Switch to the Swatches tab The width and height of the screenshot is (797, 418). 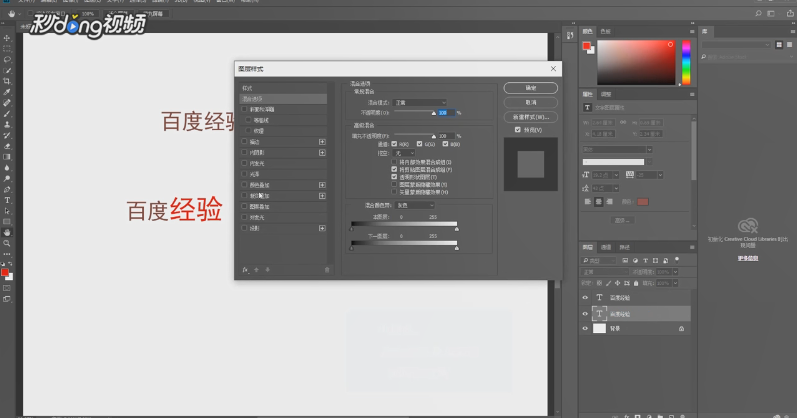[x=605, y=32]
